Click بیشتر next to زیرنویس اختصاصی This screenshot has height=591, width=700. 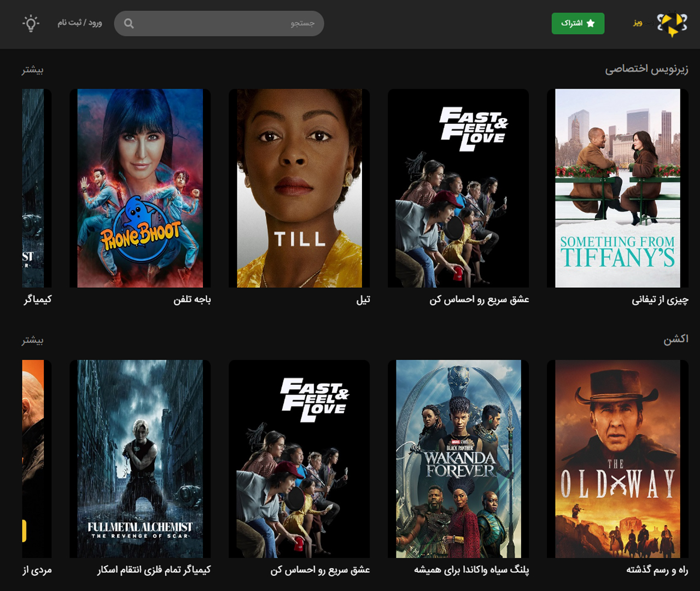(32, 69)
